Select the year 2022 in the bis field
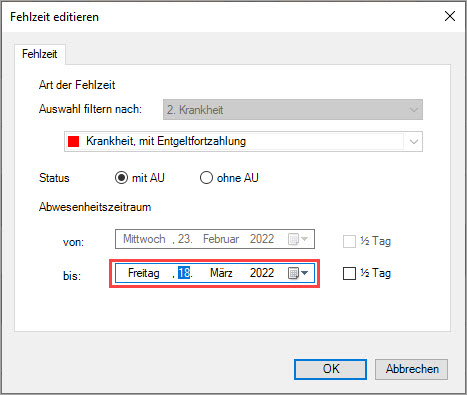Image resolution: width=467 pixels, height=395 pixels. pyautogui.click(x=262, y=273)
